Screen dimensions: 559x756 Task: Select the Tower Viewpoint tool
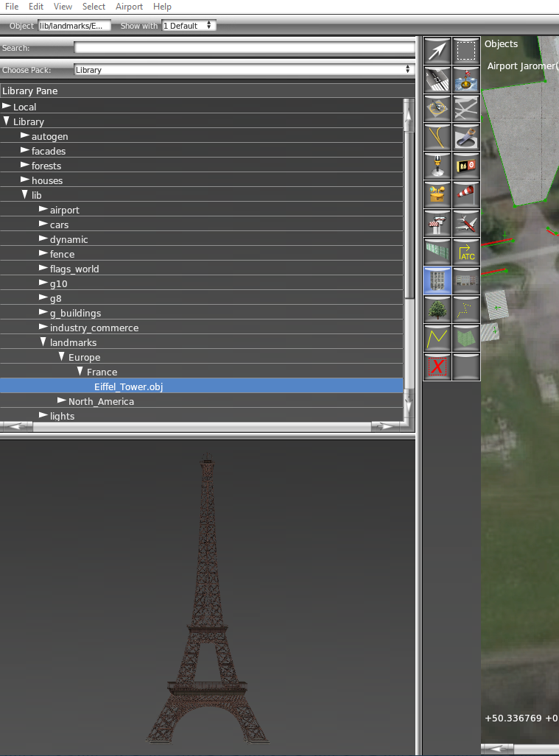[437, 223]
